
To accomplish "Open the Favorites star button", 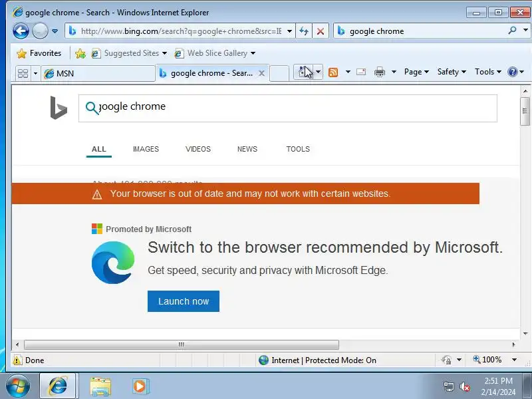I will click(39, 53).
